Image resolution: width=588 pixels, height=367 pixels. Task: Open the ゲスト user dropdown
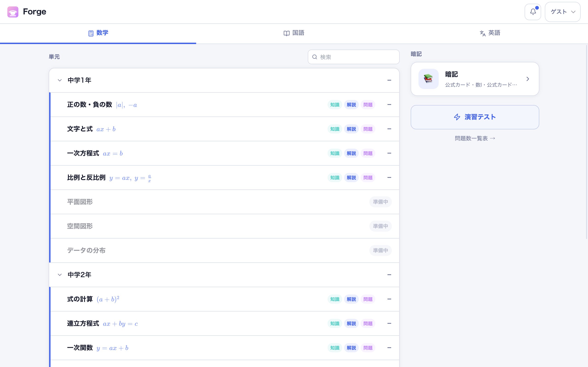(563, 12)
